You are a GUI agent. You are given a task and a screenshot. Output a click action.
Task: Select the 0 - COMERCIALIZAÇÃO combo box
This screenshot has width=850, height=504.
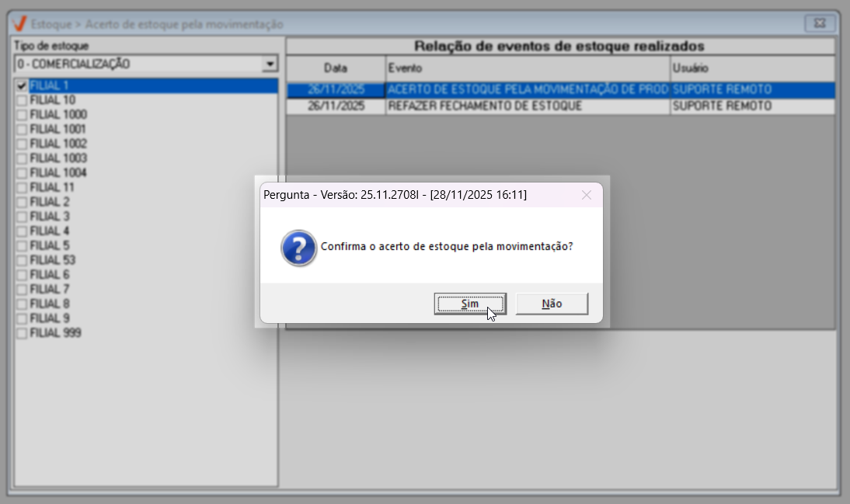146,64
